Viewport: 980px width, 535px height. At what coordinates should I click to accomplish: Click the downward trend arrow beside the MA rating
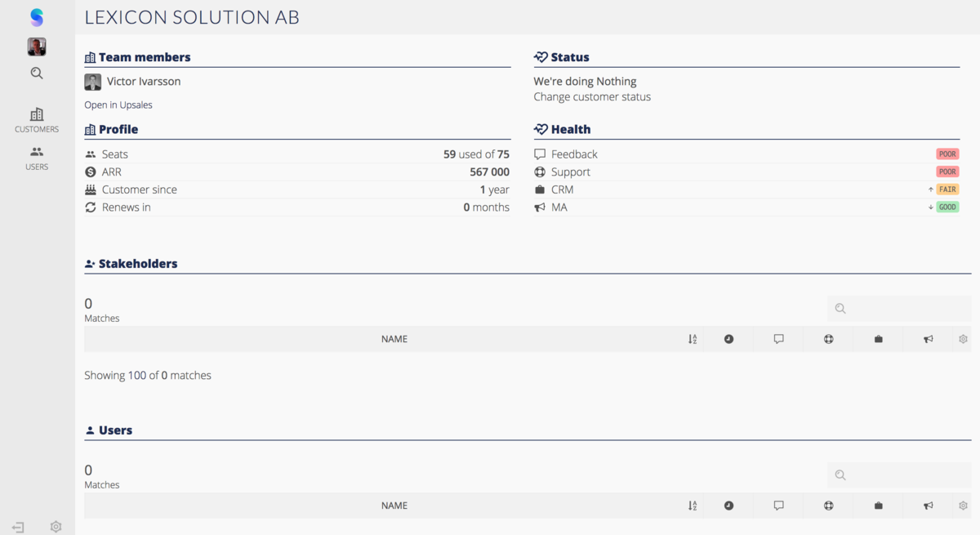click(930, 207)
